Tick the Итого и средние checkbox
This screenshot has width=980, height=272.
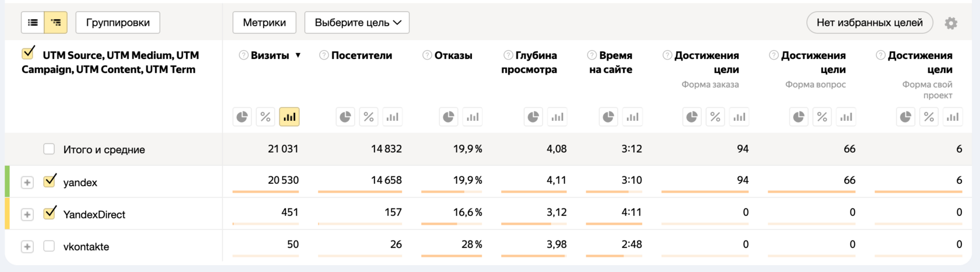pos(49,149)
